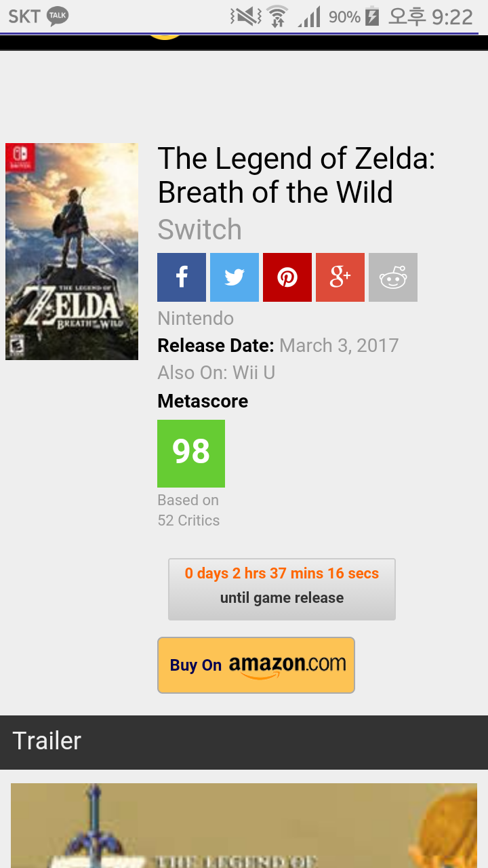Screen dimensions: 488x868
Task: Share via Google Plus icon
Action: (x=340, y=277)
